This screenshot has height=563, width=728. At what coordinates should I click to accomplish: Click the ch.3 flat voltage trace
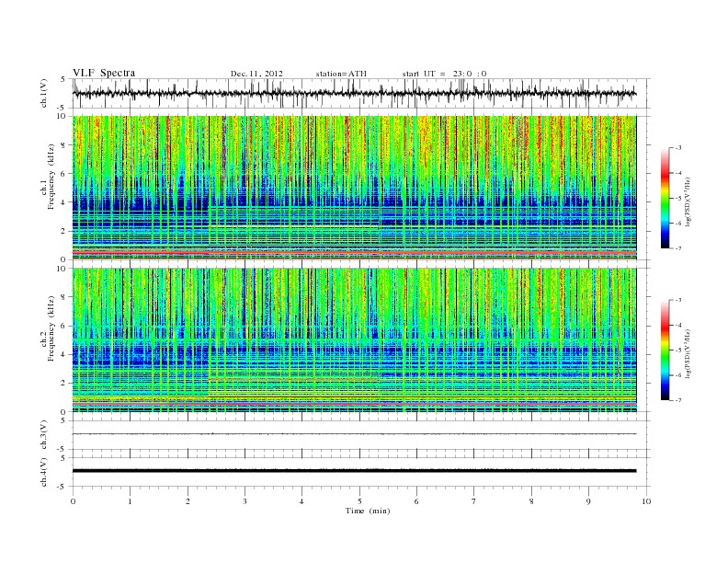[354, 434]
